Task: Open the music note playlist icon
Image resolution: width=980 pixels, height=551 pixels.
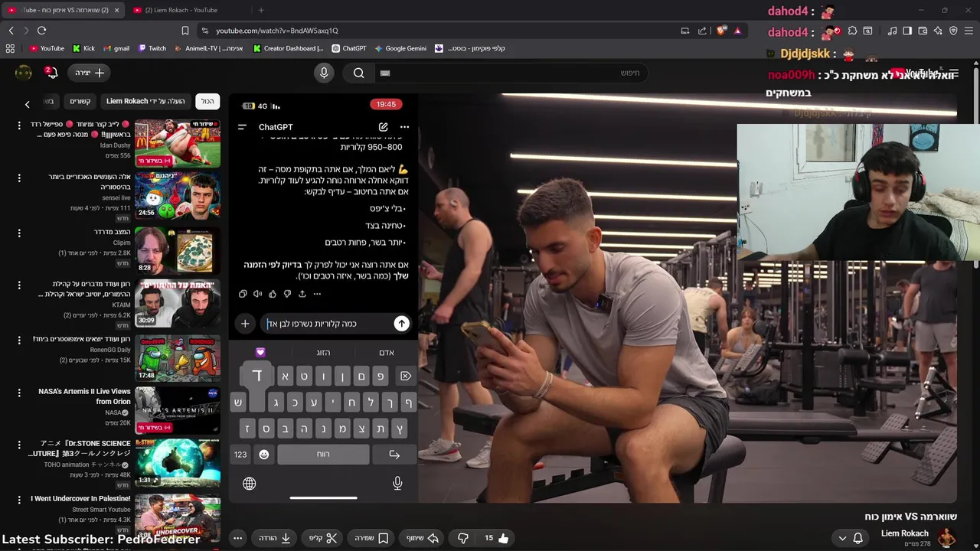Action: coord(892,31)
